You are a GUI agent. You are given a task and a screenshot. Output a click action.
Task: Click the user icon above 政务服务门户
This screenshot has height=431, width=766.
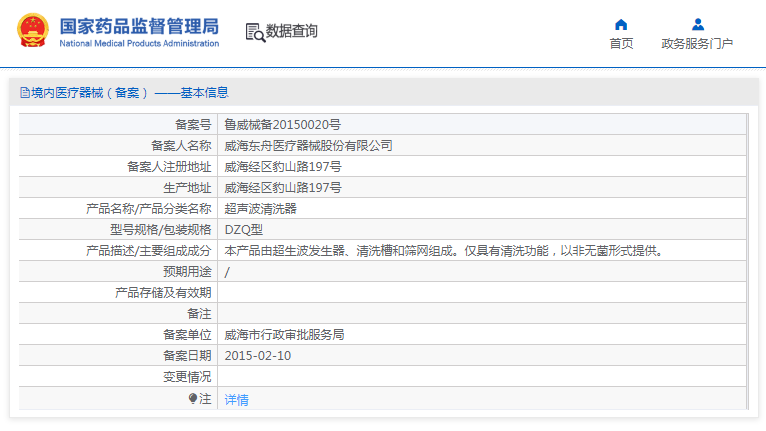698,24
